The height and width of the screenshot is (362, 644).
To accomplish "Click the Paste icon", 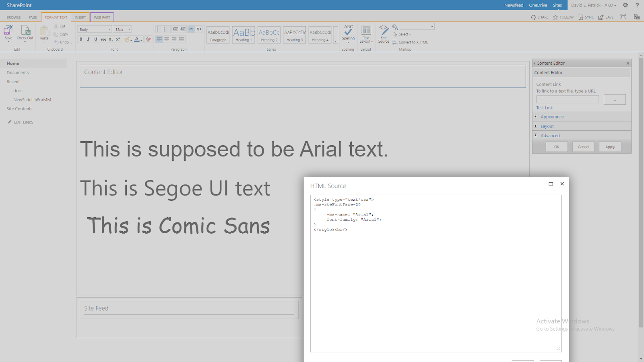I will click(x=44, y=31).
